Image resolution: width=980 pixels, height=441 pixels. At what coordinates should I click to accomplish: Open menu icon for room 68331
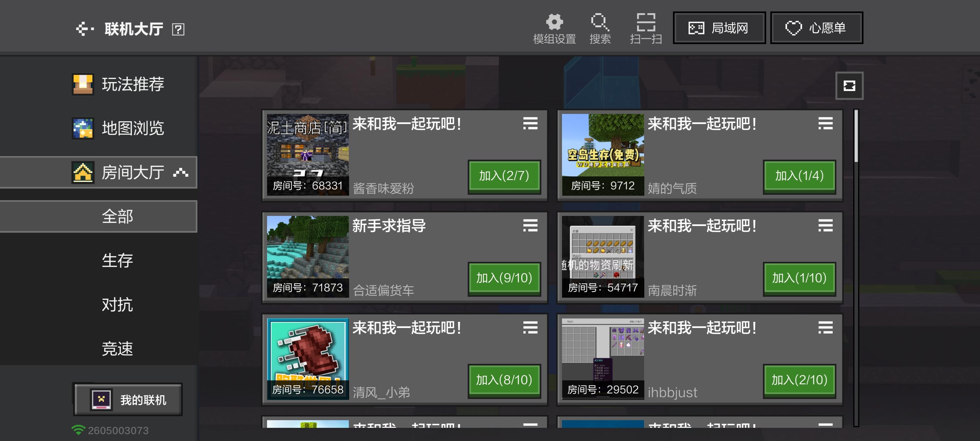click(530, 123)
